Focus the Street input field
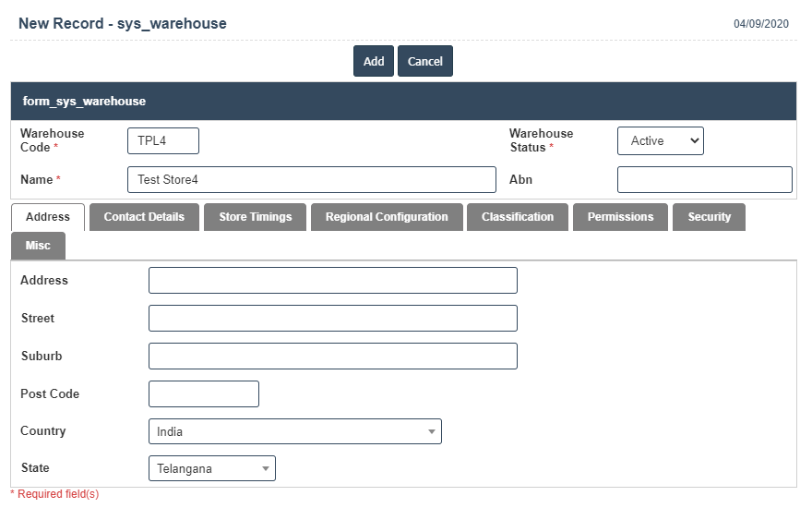This screenshot has width=812, height=508. click(332, 319)
